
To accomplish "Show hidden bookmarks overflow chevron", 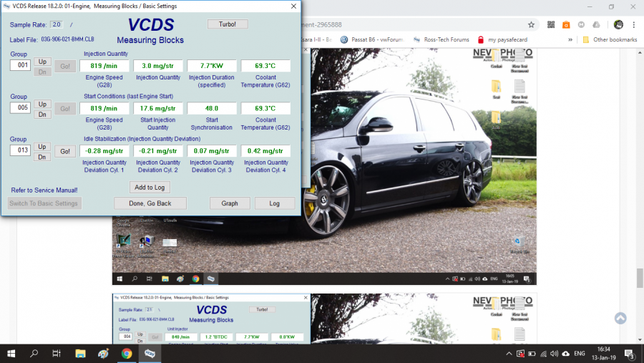I will click(570, 40).
